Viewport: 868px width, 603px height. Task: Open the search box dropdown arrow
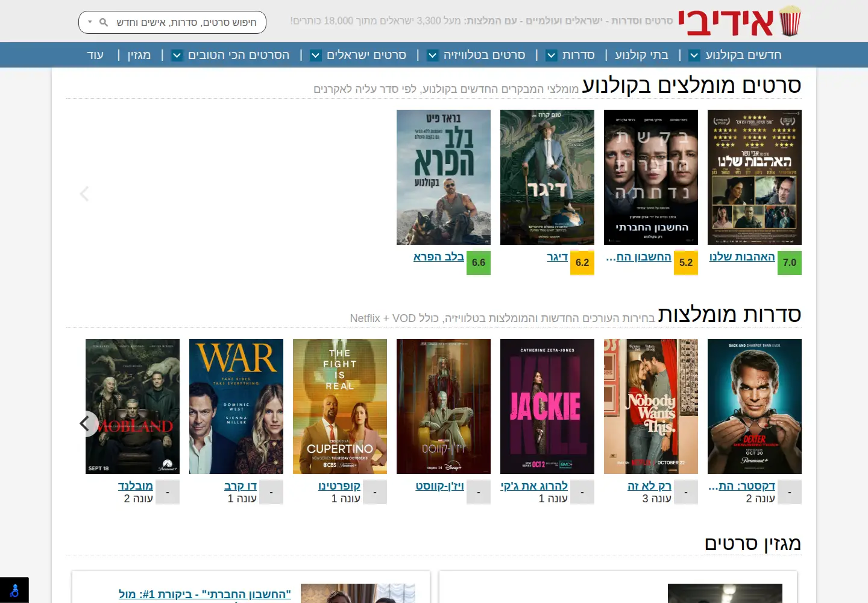[90, 22]
